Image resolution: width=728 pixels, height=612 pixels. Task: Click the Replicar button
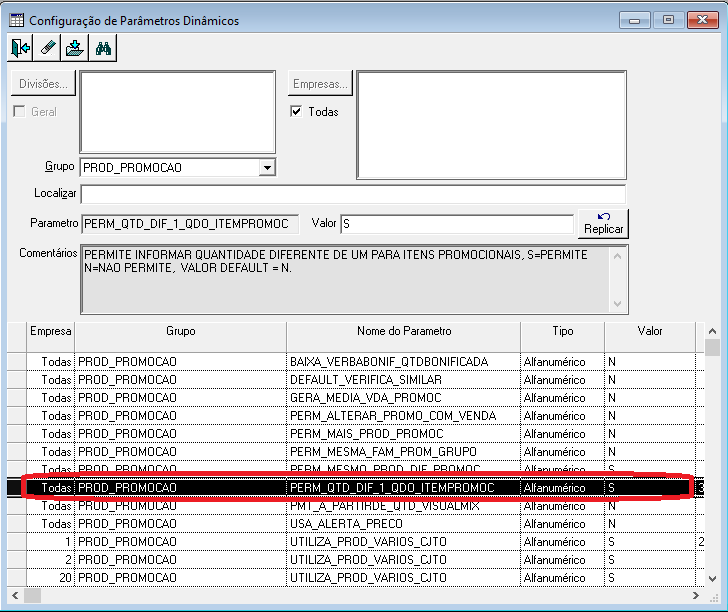click(604, 224)
